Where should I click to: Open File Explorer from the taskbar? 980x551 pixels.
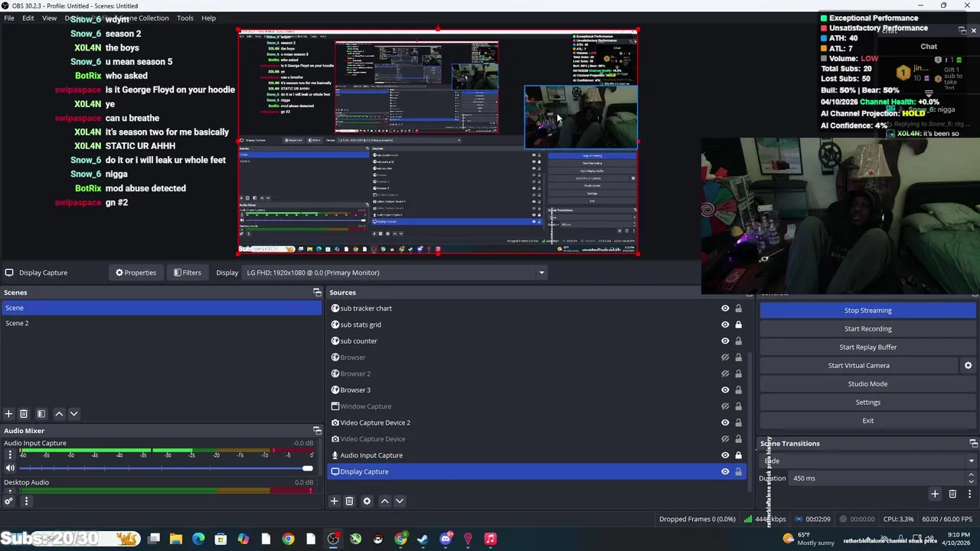tap(176, 539)
